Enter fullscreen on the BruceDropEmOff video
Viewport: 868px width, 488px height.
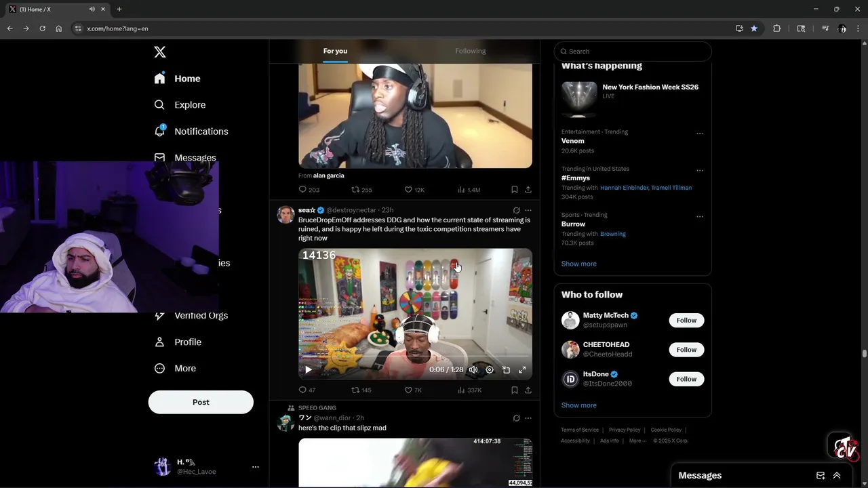[522, 369]
